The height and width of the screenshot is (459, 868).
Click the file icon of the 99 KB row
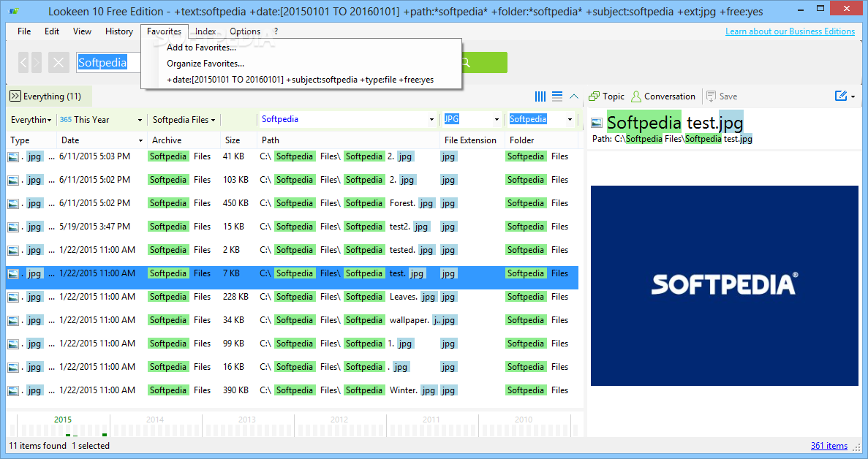(13, 344)
